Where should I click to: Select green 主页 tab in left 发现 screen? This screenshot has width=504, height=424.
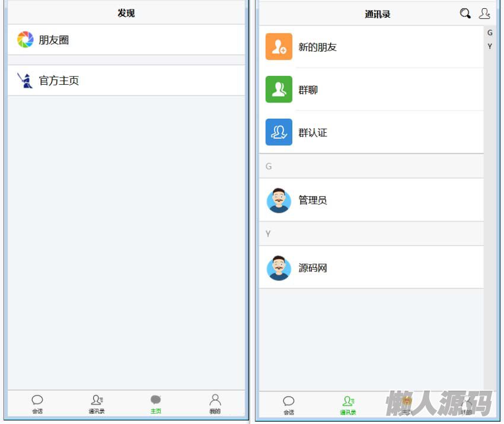click(x=155, y=404)
